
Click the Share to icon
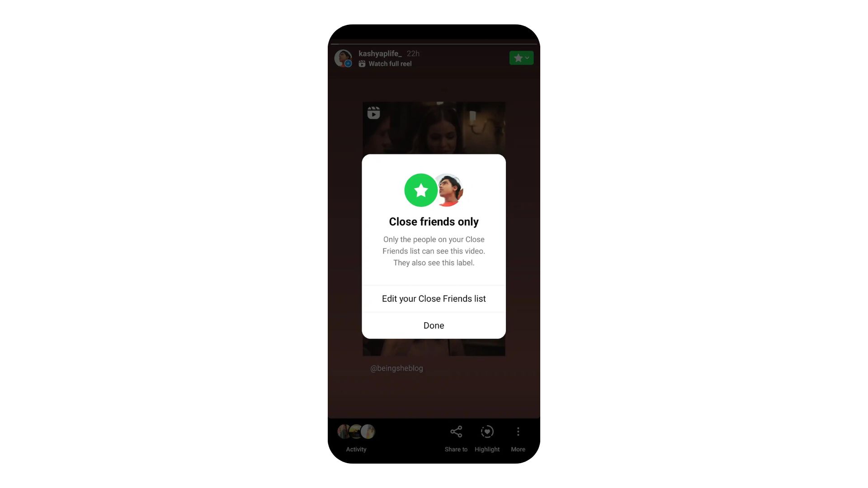(x=456, y=432)
